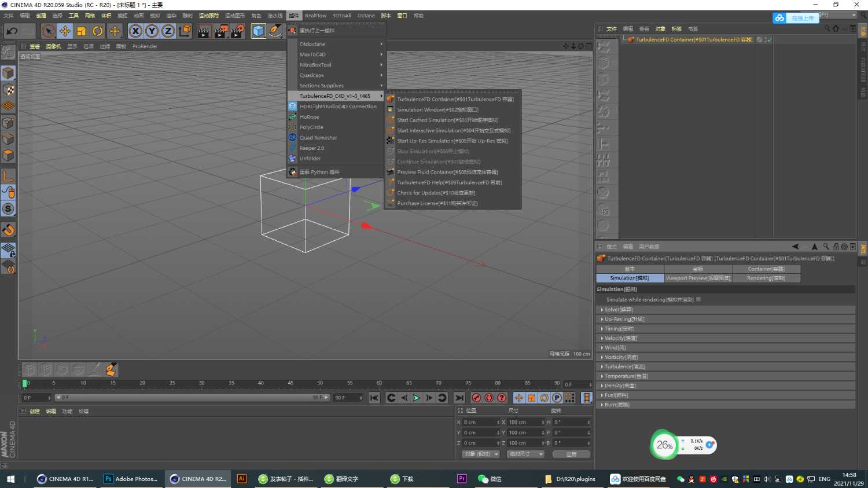The height and width of the screenshot is (488, 868).
Task: Click Render View clapperboard icon
Action: tap(204, 31)
